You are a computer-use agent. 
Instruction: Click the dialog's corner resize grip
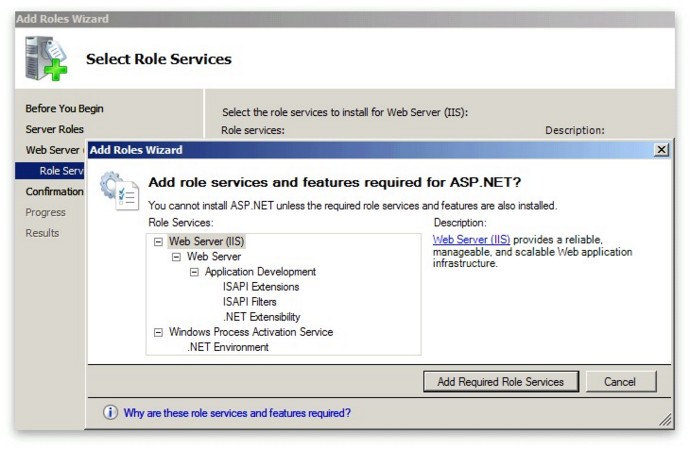(x=666, y=420)
